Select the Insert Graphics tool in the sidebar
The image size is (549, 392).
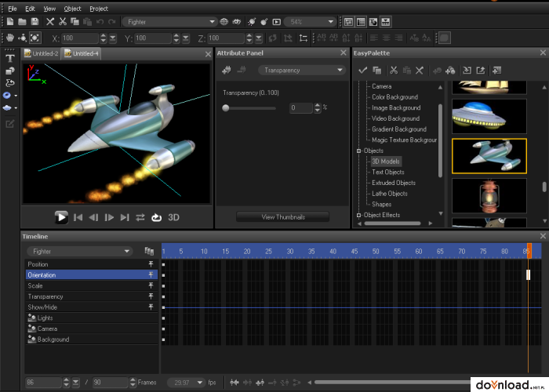pyautogui.click(x=9, y=71)
